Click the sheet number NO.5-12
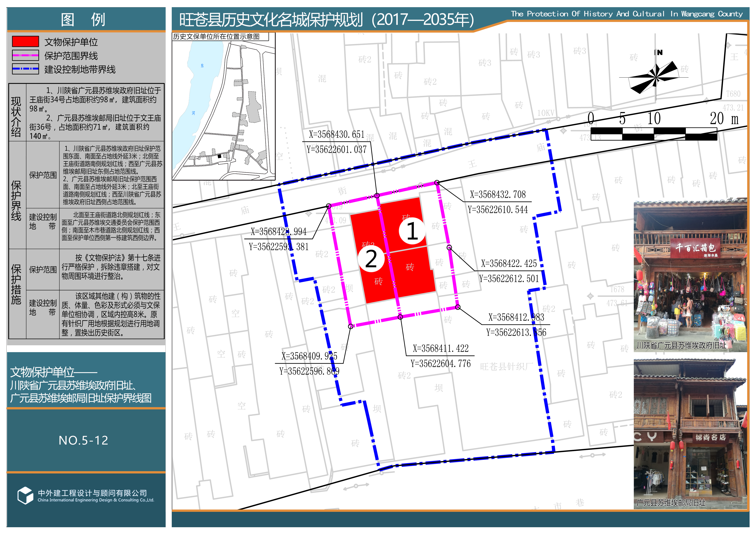 (x=84, y=440)
